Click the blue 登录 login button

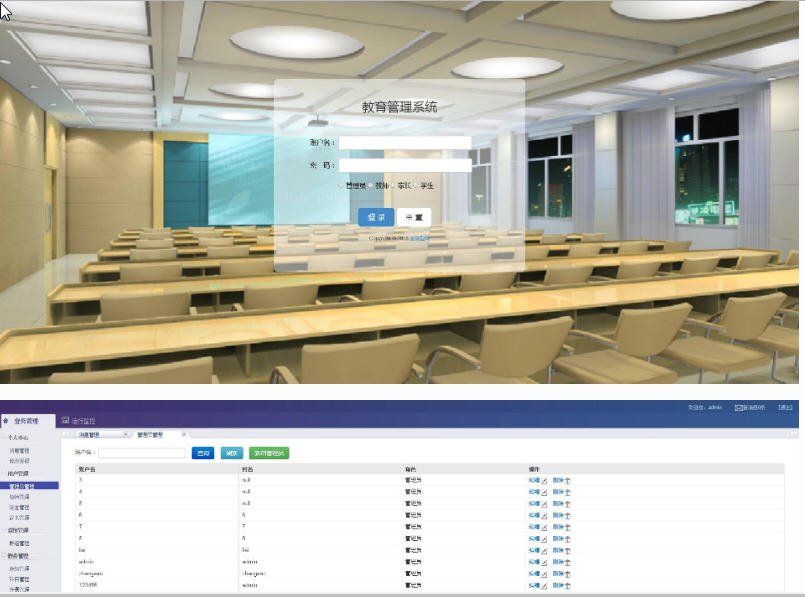[376, 217]
